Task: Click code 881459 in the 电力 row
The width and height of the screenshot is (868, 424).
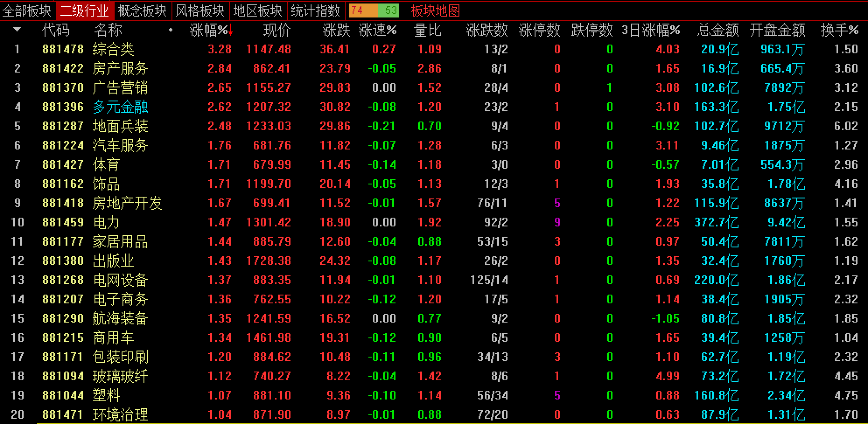Action: [63, 222]
